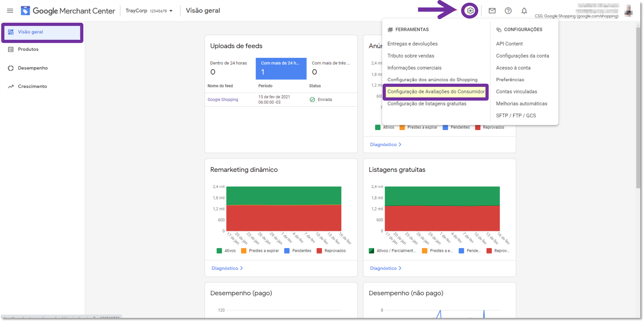Open Diagnóstico link under Listagens gratuitas
The width and height of the screenshot is (644, 322).
point(386,269)
